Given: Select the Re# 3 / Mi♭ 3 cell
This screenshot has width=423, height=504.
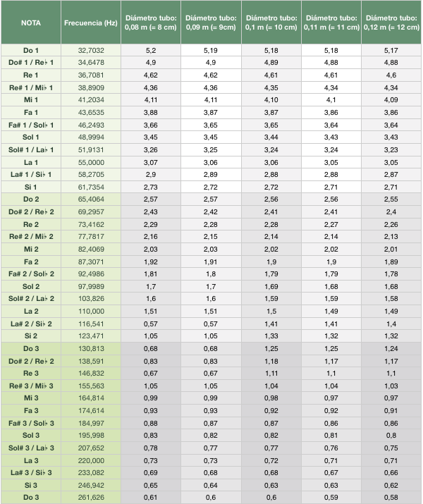Looking at the screenshot, I should tap(31, 386).
